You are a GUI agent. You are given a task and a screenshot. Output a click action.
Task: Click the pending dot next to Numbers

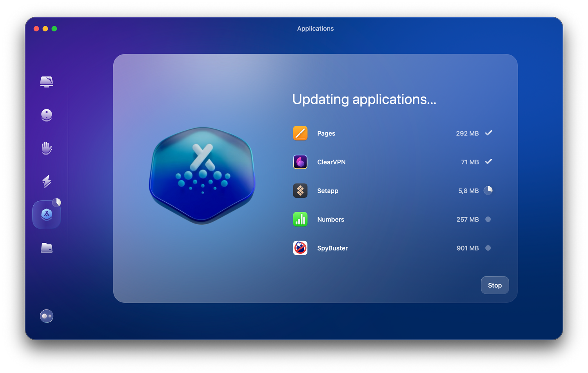(x=488, y=219)
